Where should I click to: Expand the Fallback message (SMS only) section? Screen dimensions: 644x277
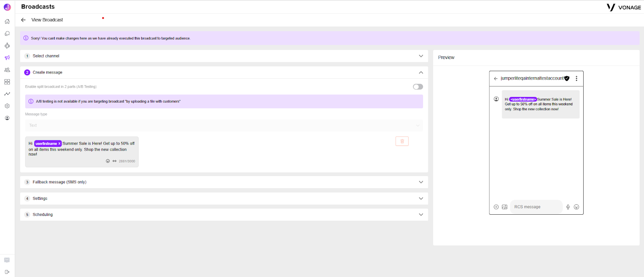click(x=224, y=182)
